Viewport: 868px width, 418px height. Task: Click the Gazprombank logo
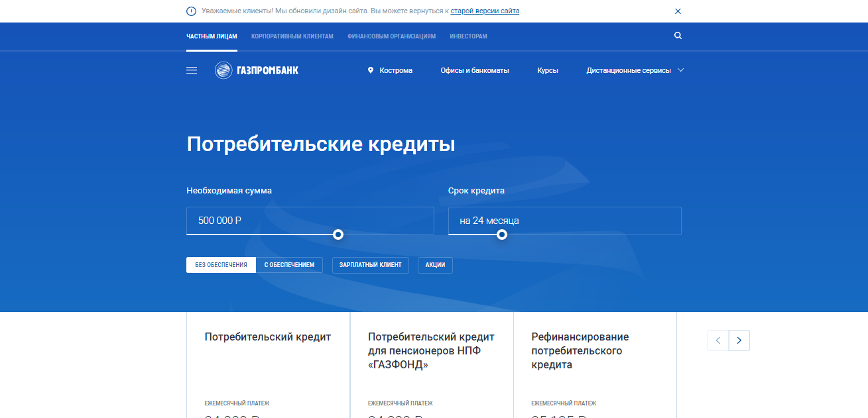[x=257, y=70]
